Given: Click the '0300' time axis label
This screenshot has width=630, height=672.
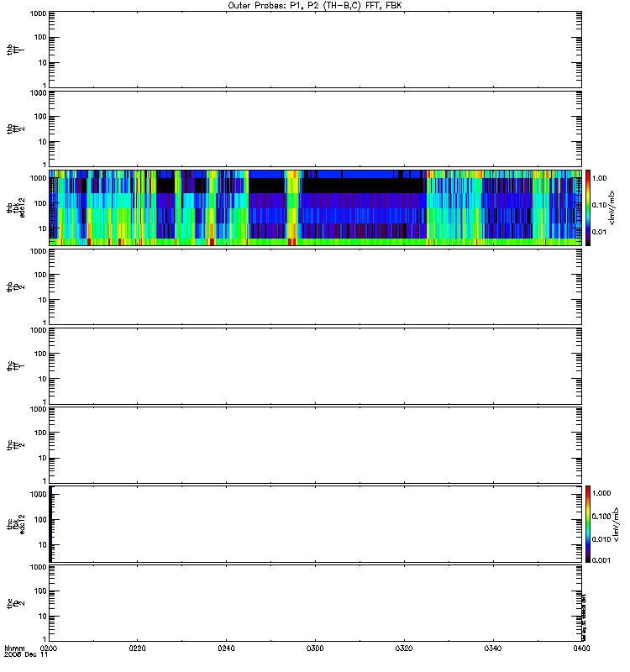Looking at the screenshot, I should click(x=315, y=648).
